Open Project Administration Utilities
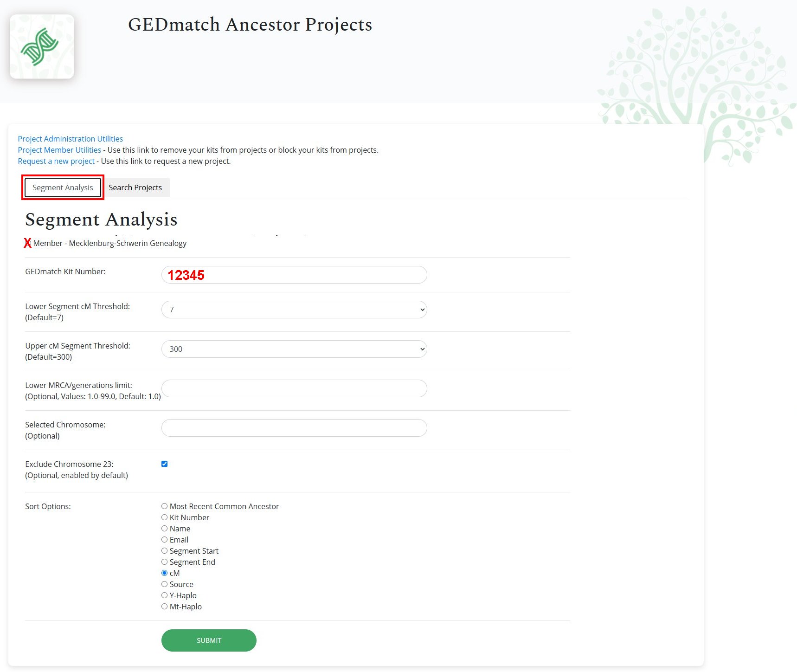 70,138
